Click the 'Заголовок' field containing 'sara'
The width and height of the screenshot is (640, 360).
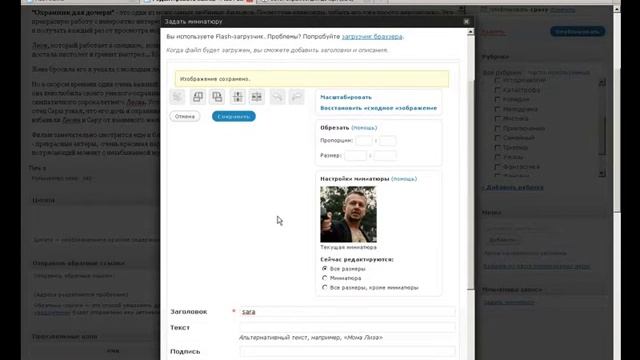(347, 311)
